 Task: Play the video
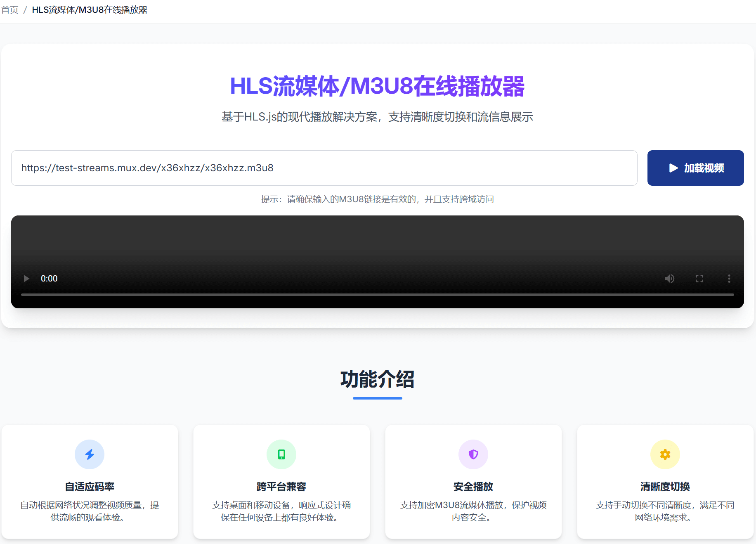click(x=26, y=279)
